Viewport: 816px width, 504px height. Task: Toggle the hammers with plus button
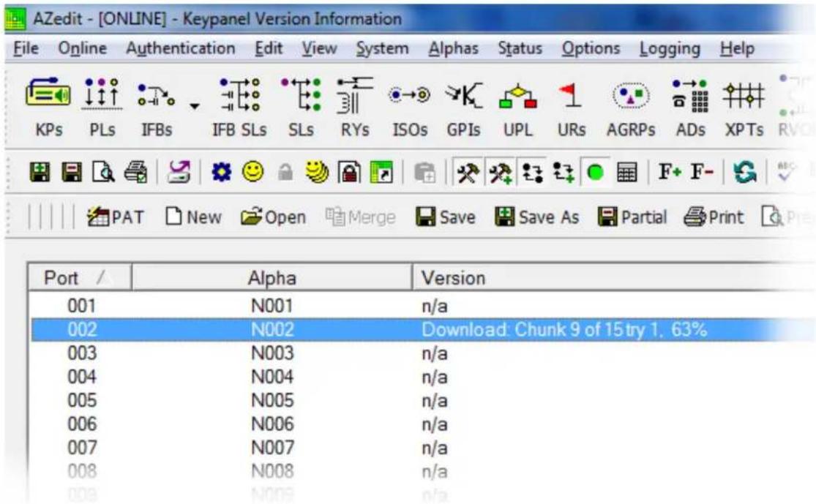click(x=500, y=173)
